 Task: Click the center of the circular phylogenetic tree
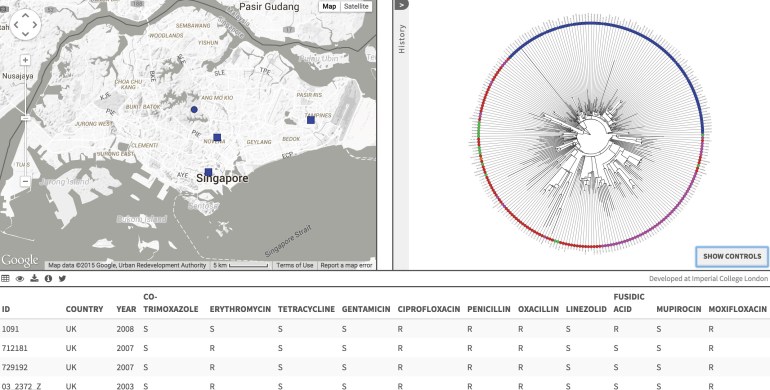point(591,136)
